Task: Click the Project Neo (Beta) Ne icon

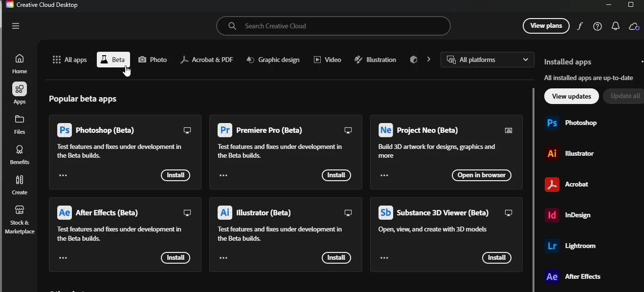Action: tap(386, 130)
